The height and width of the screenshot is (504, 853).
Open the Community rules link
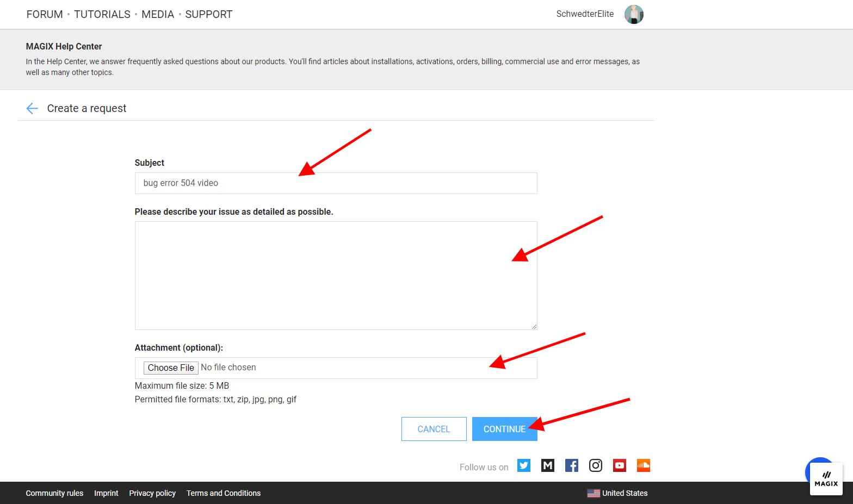point(54,493)
